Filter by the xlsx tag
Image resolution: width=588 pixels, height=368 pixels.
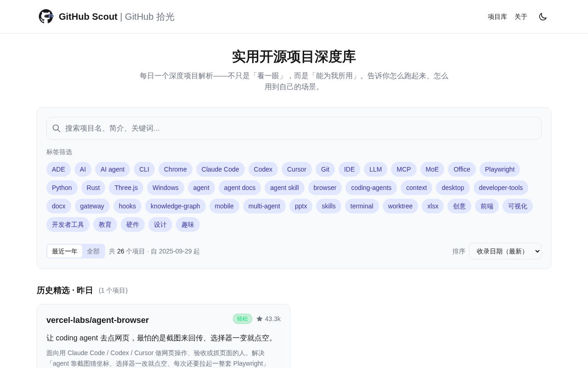(433, 206)
